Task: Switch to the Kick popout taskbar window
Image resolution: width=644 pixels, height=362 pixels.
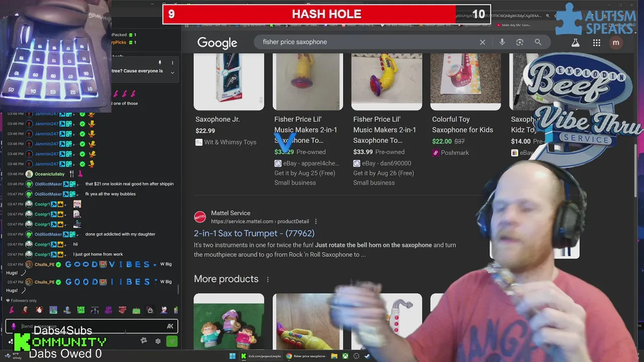Action: 262,356
